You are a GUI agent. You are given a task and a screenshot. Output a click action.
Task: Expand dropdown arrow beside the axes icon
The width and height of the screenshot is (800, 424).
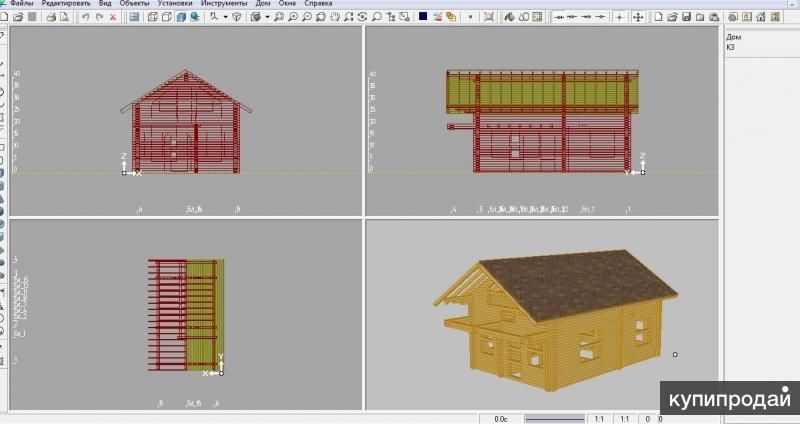(x=225, y=17)
